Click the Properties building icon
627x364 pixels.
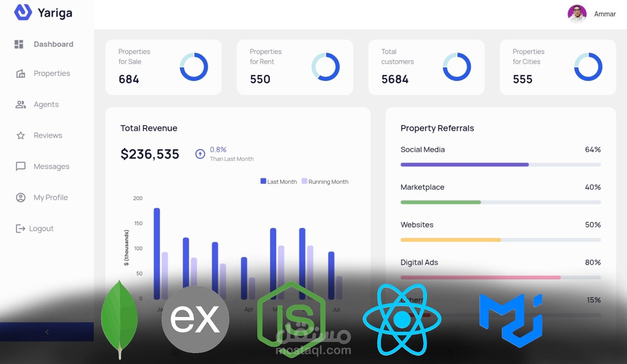click(x=21, y=73)
